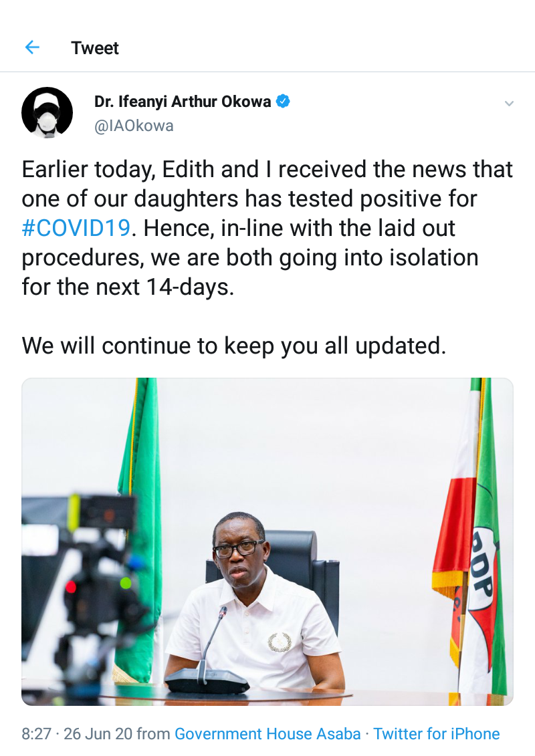The width and height of the screenshot is (535, 756).
Task: Click the Twitter for iPhone source link
Action: pos(437,733)
